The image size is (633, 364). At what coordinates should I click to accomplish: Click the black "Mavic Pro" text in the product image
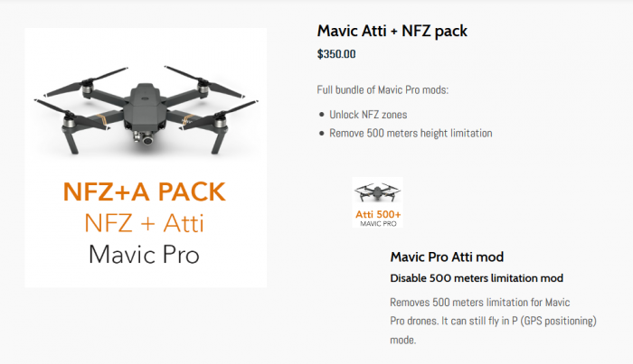145,254
